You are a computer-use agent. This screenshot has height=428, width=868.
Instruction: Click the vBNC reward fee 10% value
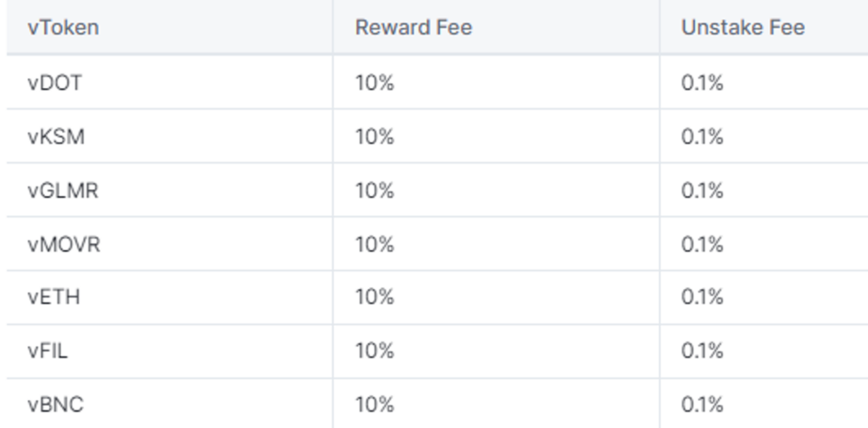tap(375, 405)
